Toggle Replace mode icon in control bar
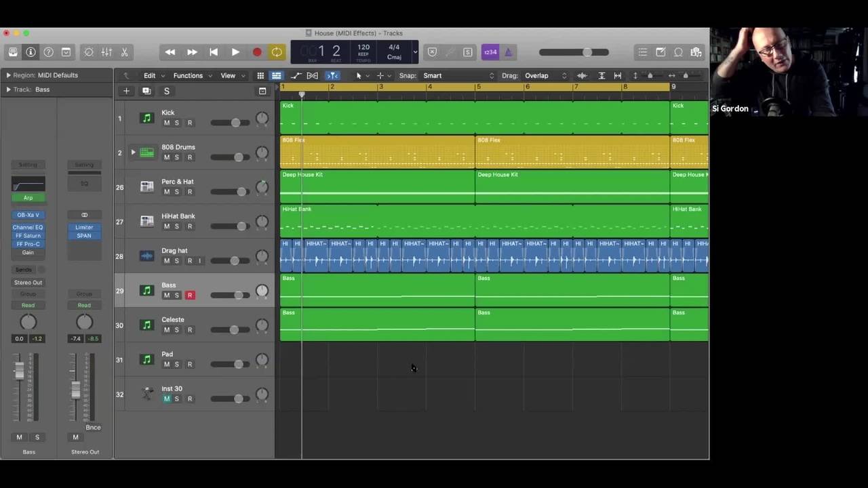This screenshot has width=868, height=488. (432, 52)
